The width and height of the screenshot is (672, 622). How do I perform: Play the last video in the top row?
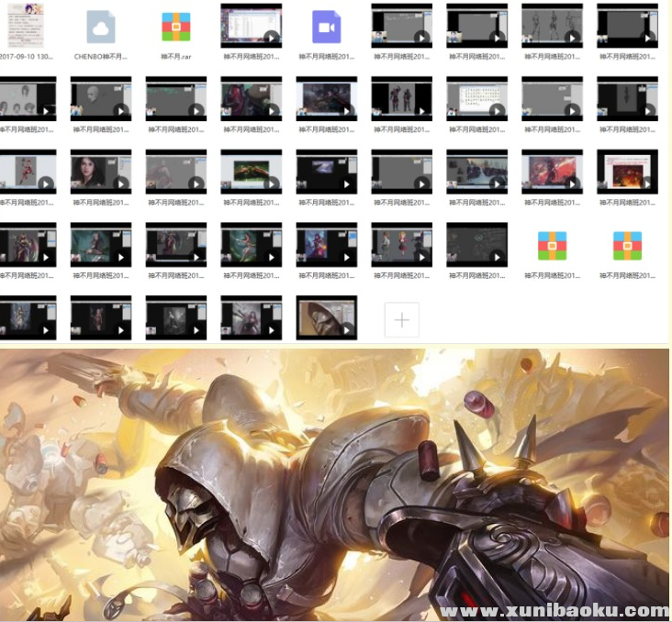click(x=627, y=26)
